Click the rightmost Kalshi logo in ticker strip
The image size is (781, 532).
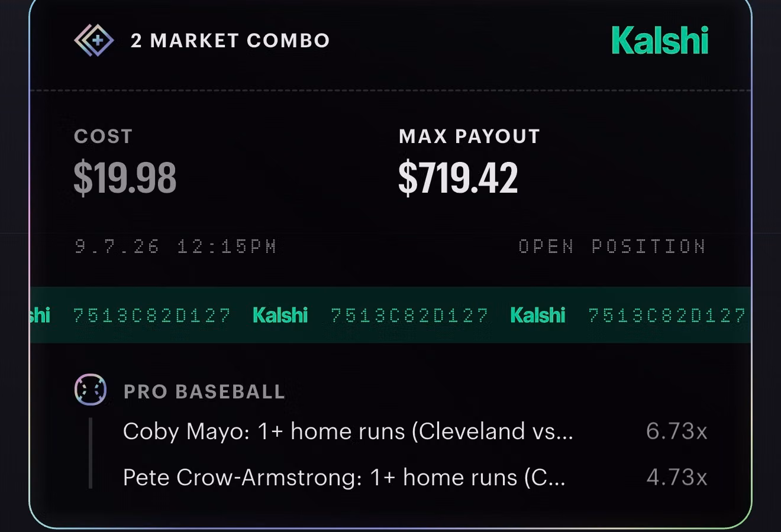(x=538, y=315)
